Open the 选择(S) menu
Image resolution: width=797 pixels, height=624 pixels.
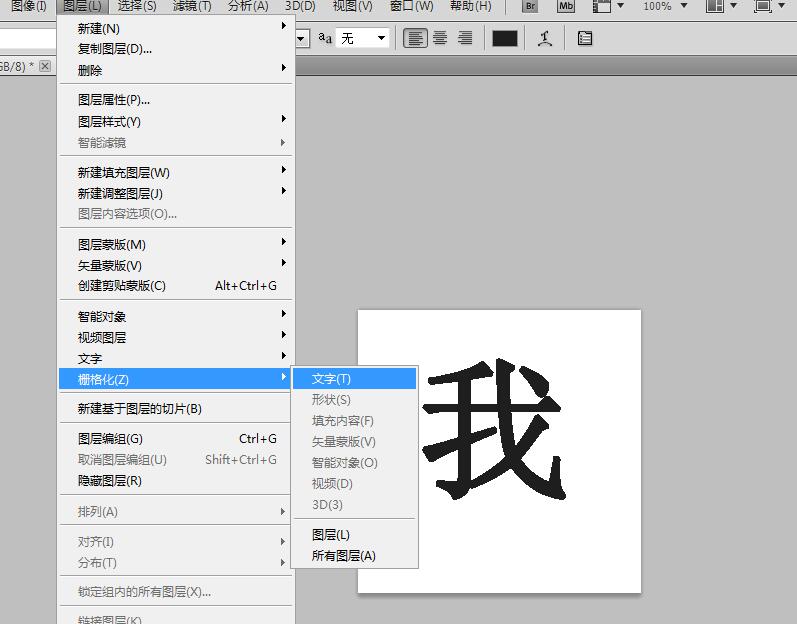137,6
